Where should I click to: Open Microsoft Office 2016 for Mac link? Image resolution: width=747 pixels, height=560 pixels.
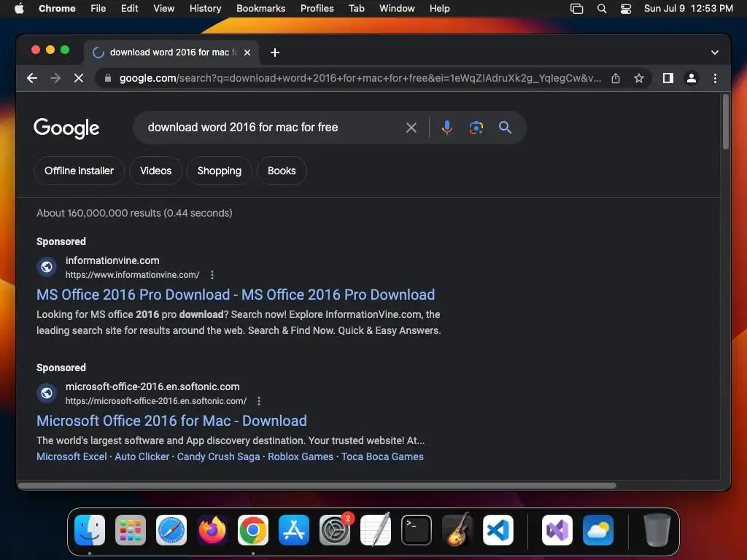171,421
